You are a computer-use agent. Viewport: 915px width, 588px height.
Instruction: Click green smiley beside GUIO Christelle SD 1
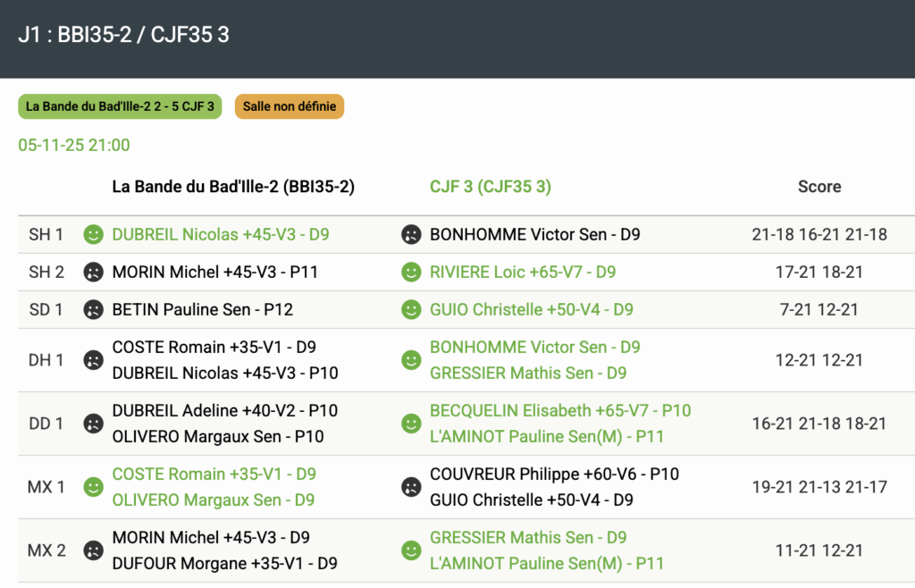411,310
